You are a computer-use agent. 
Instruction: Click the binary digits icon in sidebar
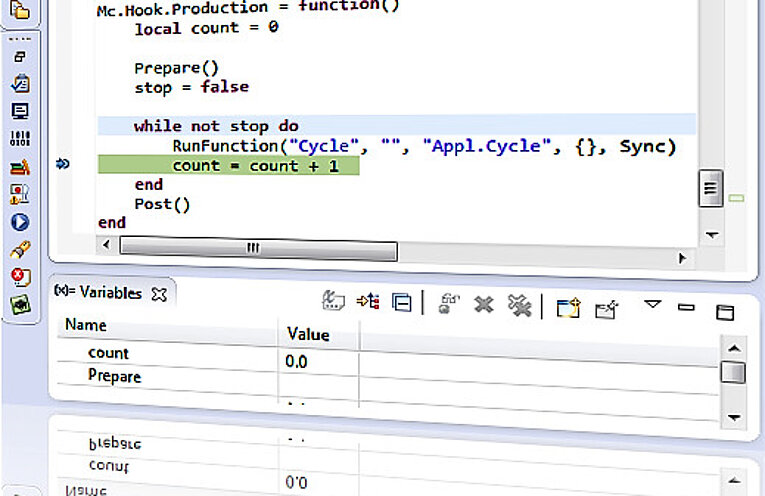click(x=19, y=139)
